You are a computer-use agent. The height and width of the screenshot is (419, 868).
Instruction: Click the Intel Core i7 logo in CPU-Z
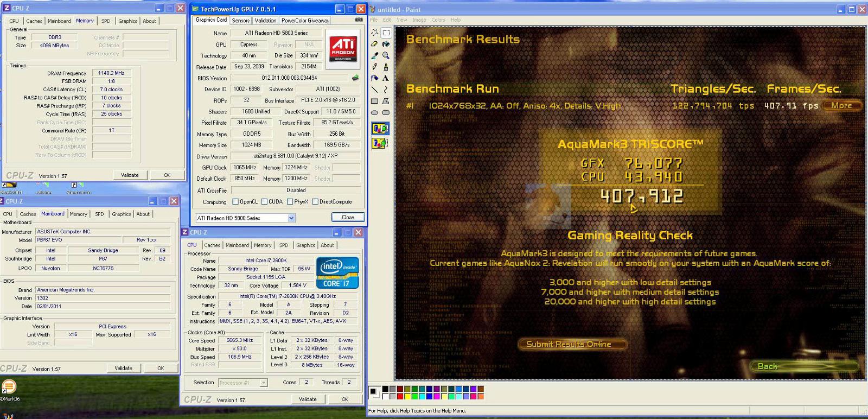337,272
